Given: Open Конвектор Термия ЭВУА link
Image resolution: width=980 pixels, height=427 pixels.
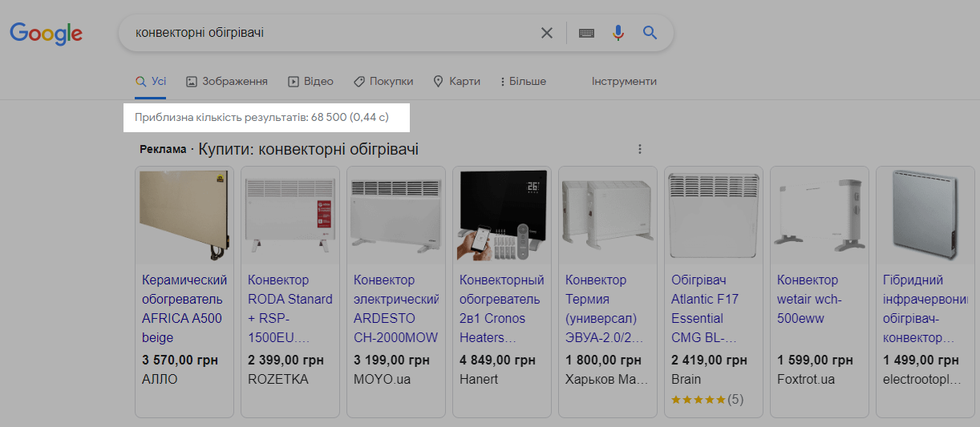Looking at the screenshot, I should click(605, 309).
